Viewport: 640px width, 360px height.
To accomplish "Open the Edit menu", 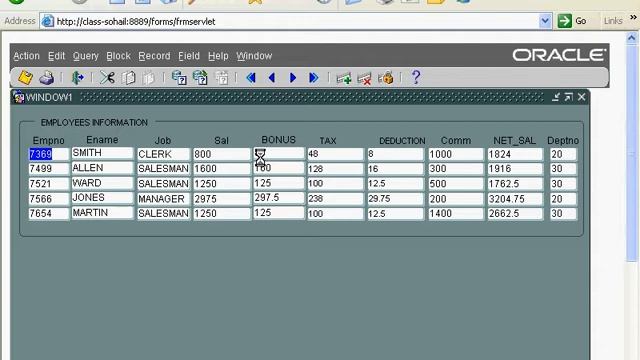I will 56,56.
